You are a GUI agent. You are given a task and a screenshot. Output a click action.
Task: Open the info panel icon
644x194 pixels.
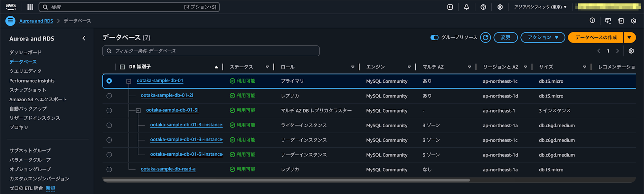click(x=592, y=21)
